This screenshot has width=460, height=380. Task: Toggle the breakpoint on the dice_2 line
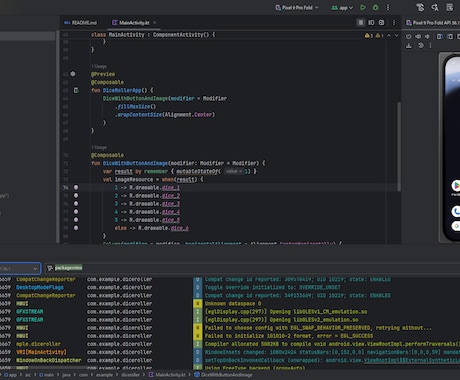click(76, 195)
